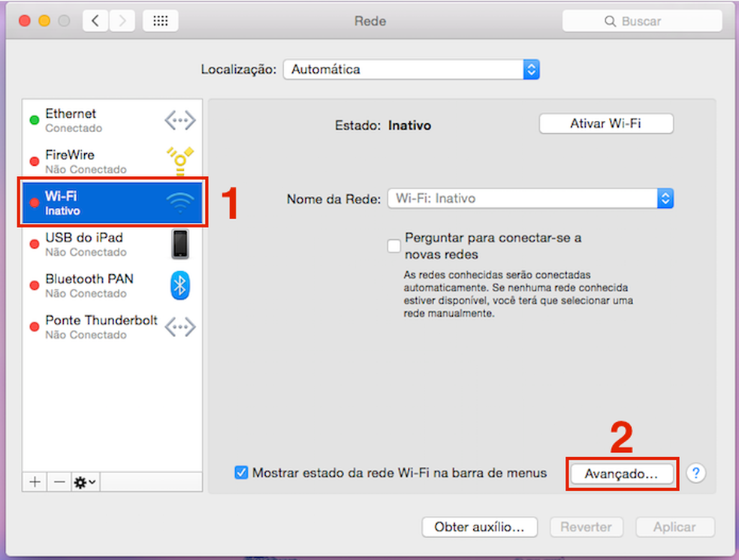Viewport: 739px width, 560px height.
Task: Select Bluetooth PAN service
Action: [x=112, y=285]
